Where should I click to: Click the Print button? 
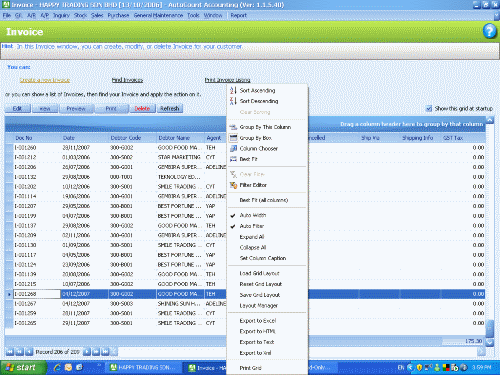(111, 109)
